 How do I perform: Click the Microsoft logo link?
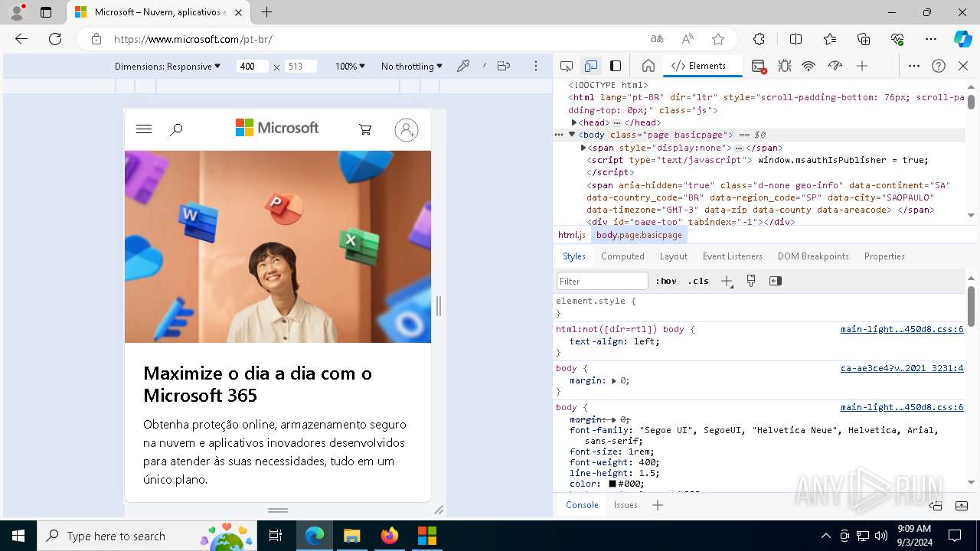[x=277, y=128]
